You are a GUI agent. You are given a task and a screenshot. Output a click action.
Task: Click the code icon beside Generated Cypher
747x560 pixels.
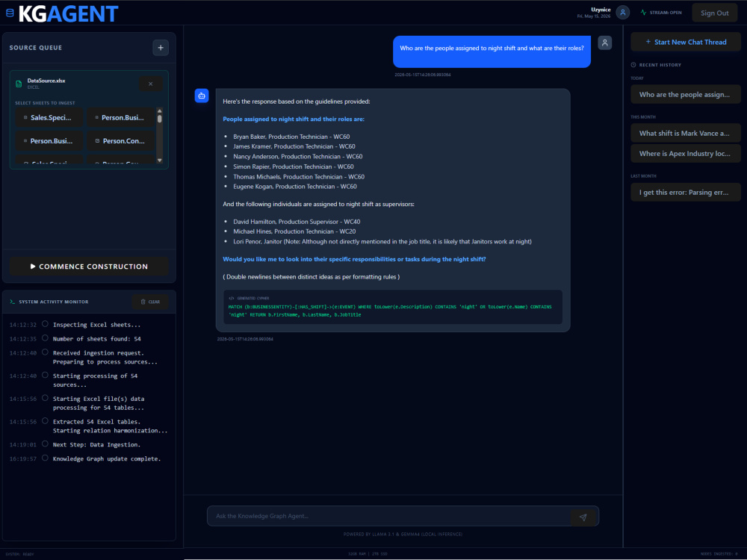(x=232, y=299)
